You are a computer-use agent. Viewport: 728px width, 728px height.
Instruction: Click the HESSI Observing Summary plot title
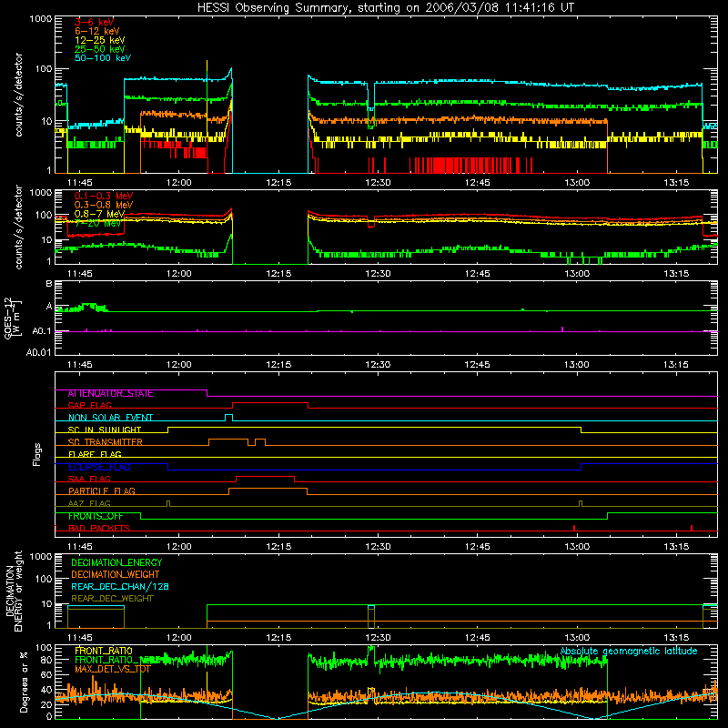click(x=386, y=8)
